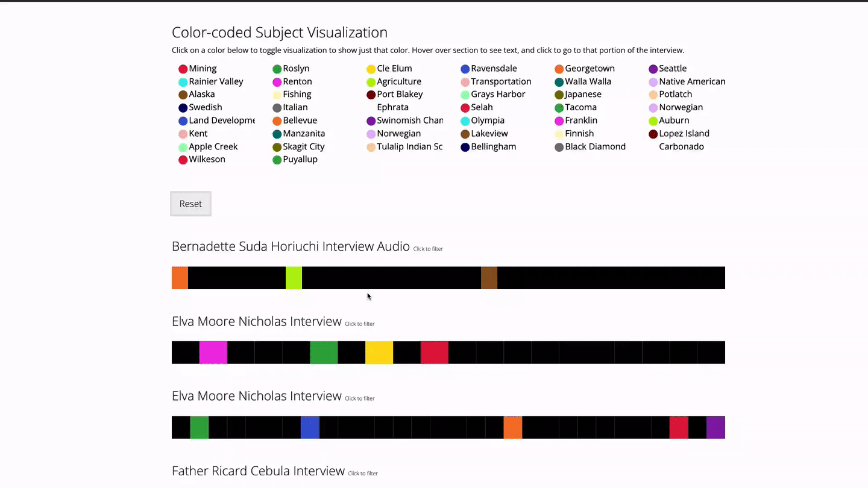Select the Lopez Island maroon swatch
868x488 pixels.
[653, 134]
